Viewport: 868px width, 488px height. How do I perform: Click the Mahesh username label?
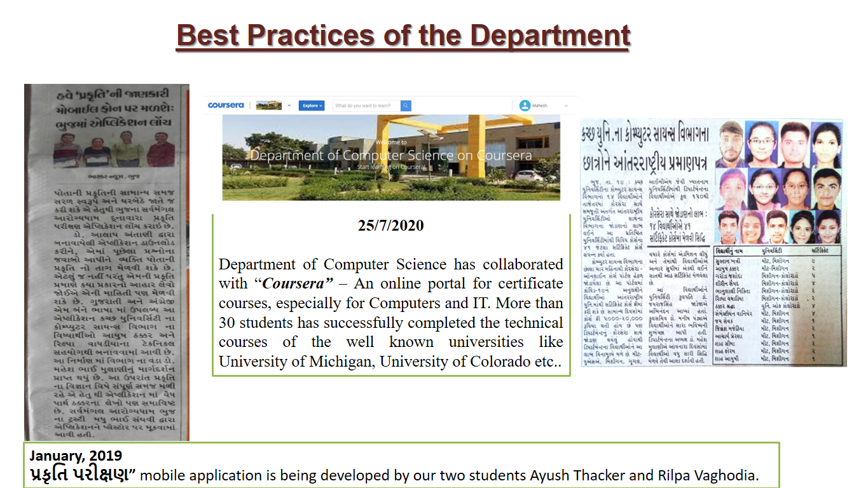click(539, 105)
